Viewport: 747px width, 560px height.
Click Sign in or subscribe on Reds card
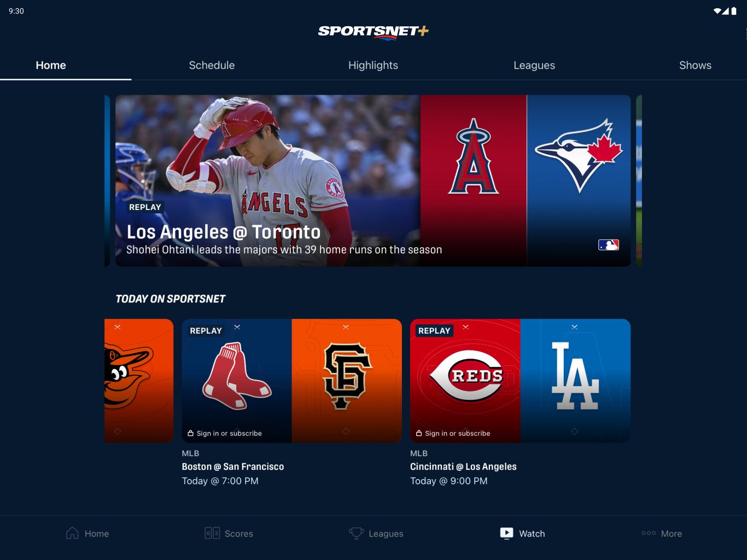click(x=458, y=433)
